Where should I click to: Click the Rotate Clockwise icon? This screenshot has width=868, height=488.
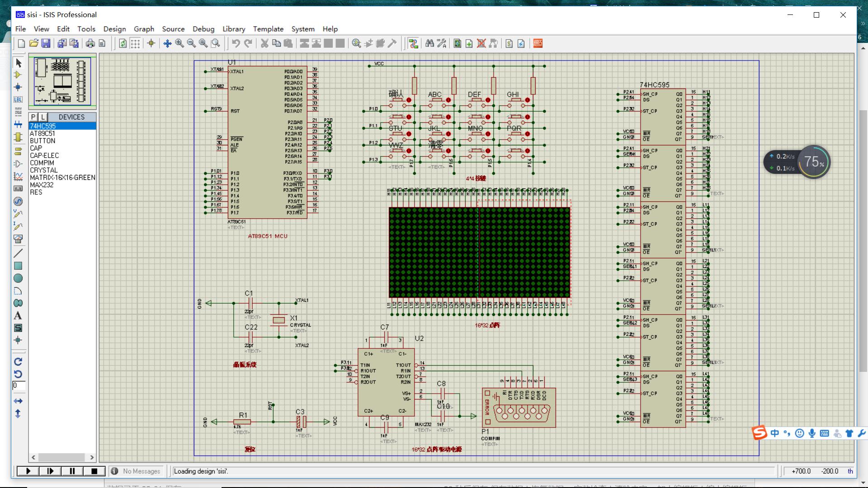click(x=18, y=361)
